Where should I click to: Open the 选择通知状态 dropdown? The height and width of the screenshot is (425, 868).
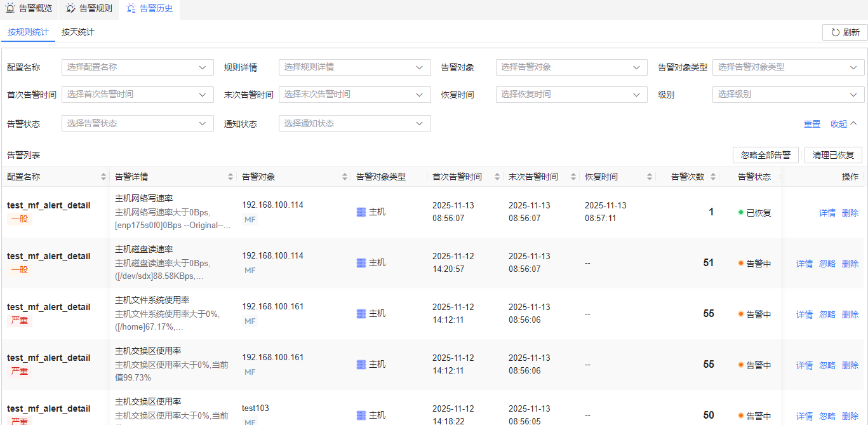pos(355,123)
